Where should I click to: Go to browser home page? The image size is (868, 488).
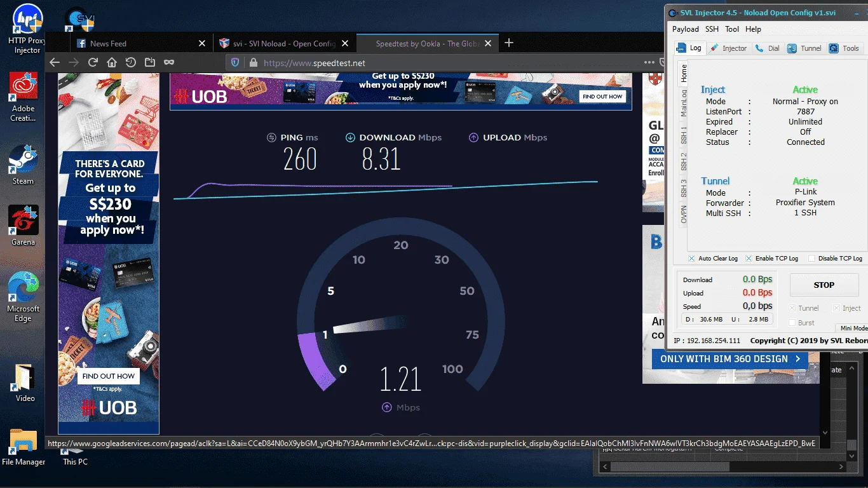click(x=112, y=62)
